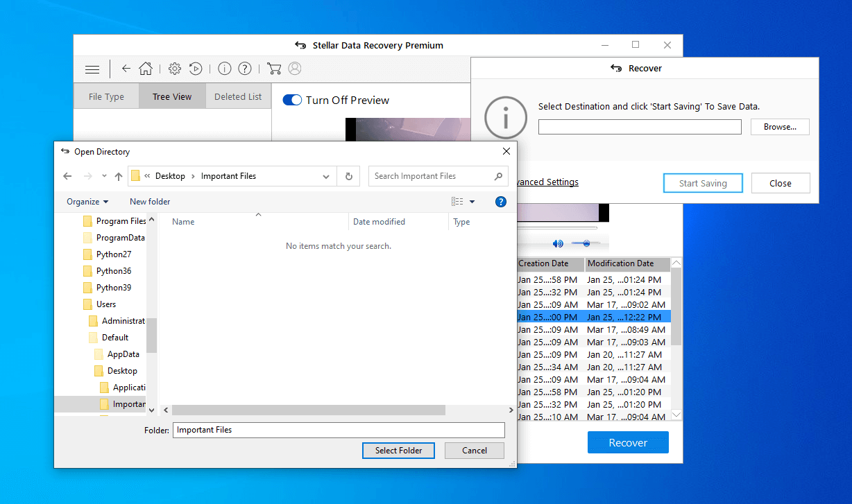Open Stellar settings gear icon

pyautogui.click(x=175, y=69)
